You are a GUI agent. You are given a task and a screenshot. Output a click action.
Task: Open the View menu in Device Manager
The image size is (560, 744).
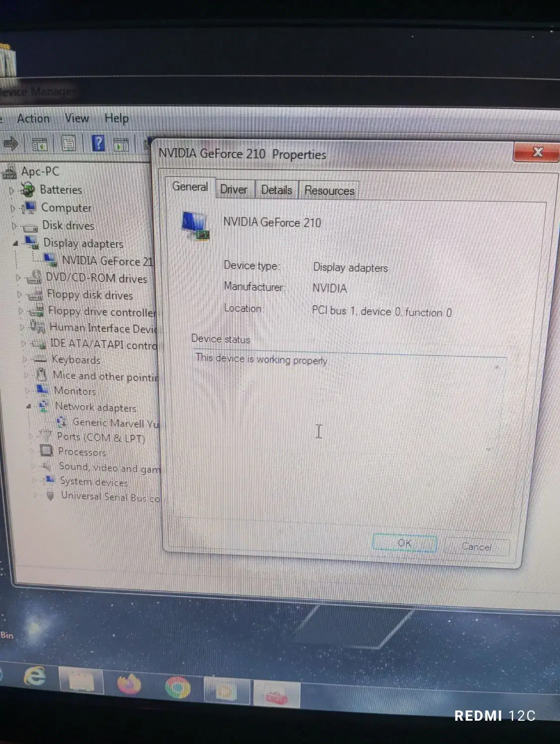[77, 118]
